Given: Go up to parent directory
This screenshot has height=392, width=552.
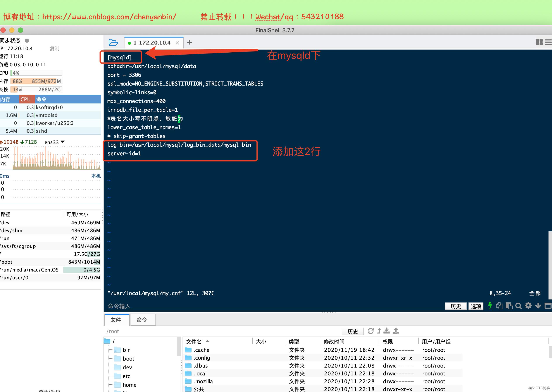Looking at the screenshot, I should 379,331.
